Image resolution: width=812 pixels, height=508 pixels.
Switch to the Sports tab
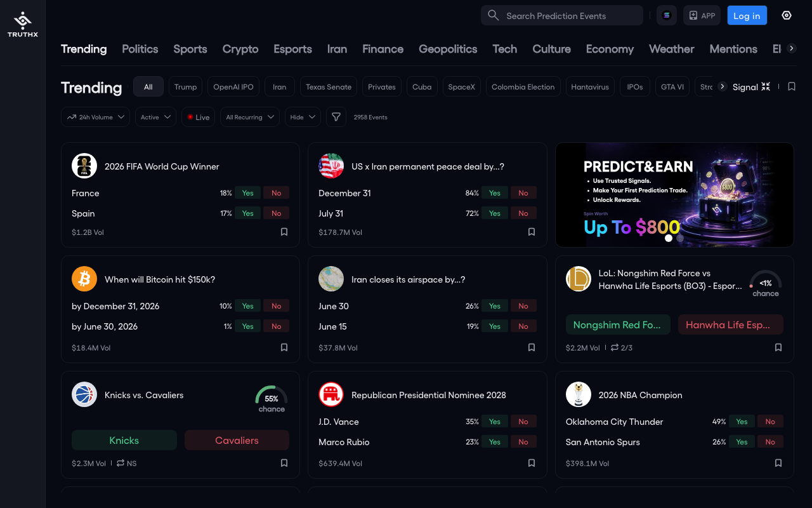190,49
